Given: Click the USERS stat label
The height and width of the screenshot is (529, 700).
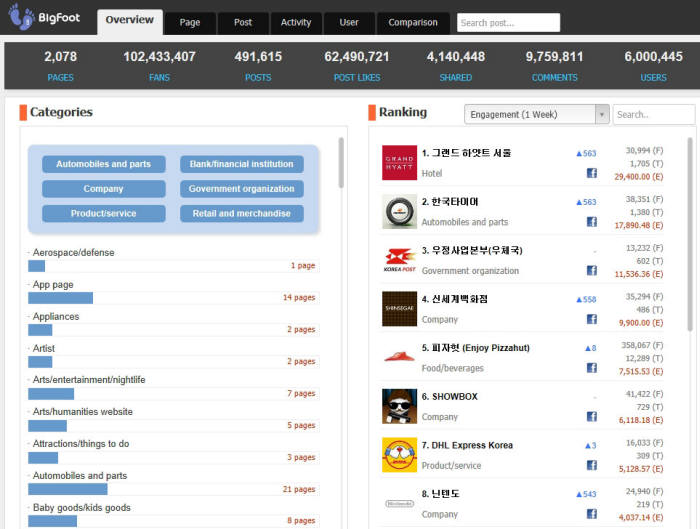Looking at the screenshot, I should [x=654, y=77].
